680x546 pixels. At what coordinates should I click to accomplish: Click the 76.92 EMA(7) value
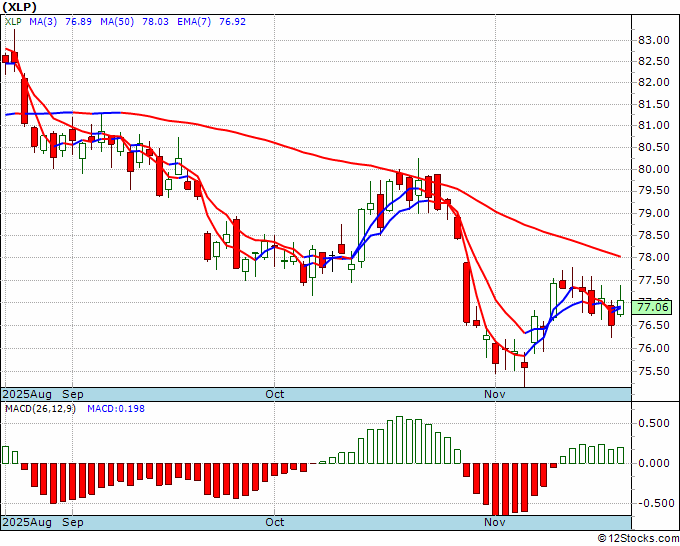(232, 22)
